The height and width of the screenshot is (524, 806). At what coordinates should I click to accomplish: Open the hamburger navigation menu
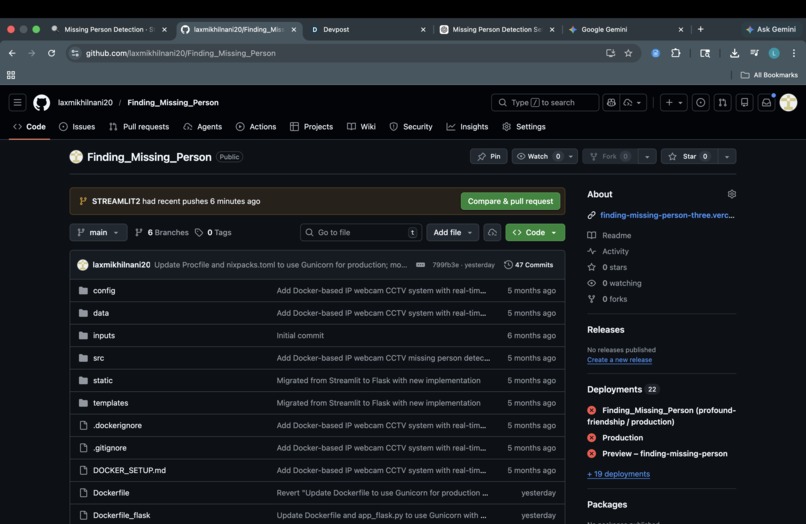click(17, 103)
